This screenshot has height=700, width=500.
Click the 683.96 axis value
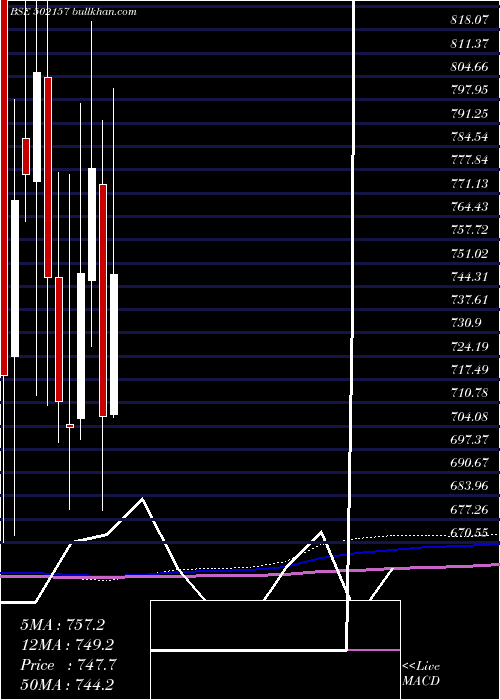(x=469, y=486)
